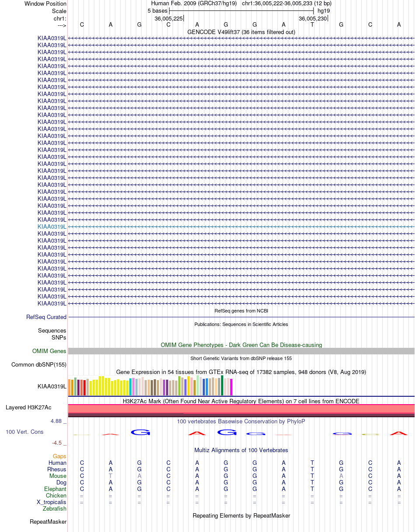Click the pink H3K27Ac signal band
The image size is (415, 532).
[x=241, y=408]
